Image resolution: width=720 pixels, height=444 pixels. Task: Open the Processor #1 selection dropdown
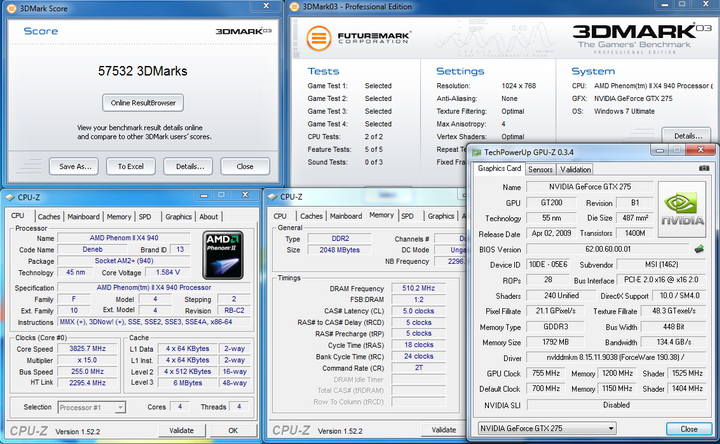coord(92,407)
